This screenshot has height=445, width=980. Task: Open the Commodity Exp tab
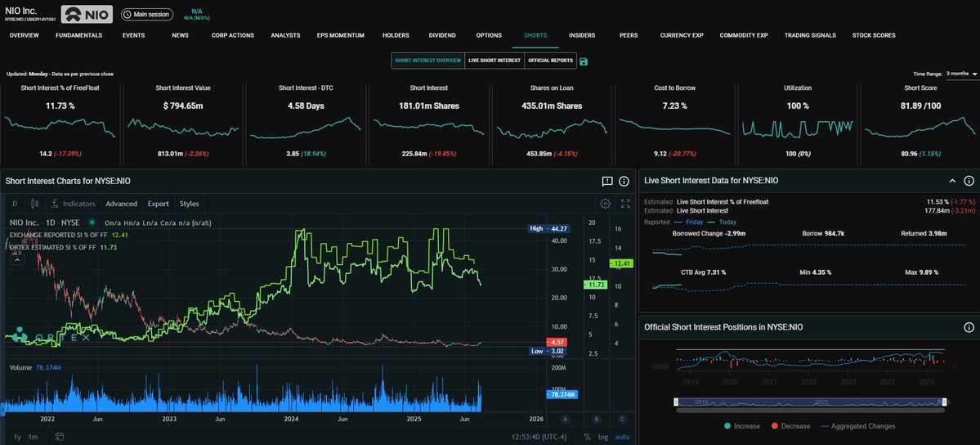click(744, 36)
